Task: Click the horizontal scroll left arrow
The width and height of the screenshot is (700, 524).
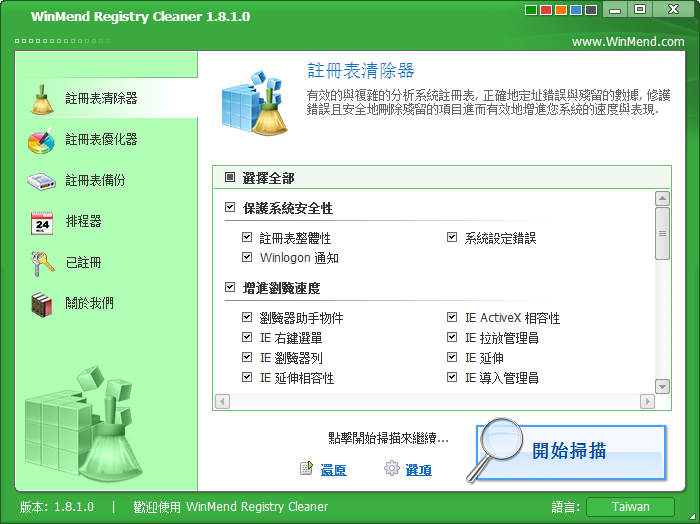Action: [222, 401]
